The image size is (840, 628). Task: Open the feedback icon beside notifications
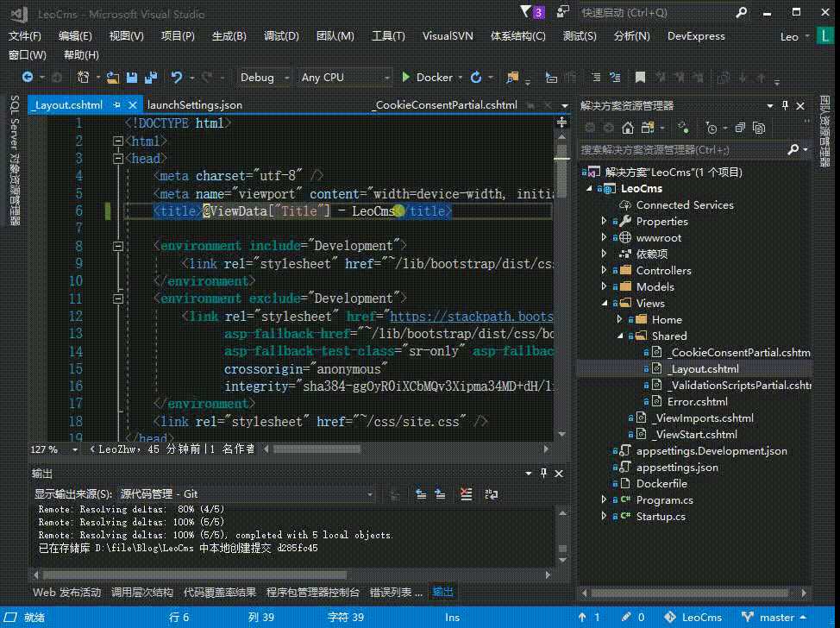[562, 12]
